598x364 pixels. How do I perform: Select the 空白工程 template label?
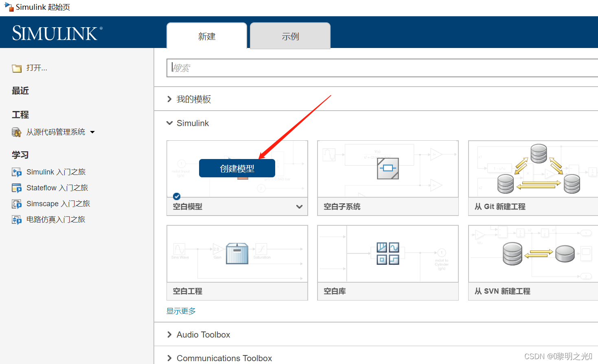tap(188, 291)
